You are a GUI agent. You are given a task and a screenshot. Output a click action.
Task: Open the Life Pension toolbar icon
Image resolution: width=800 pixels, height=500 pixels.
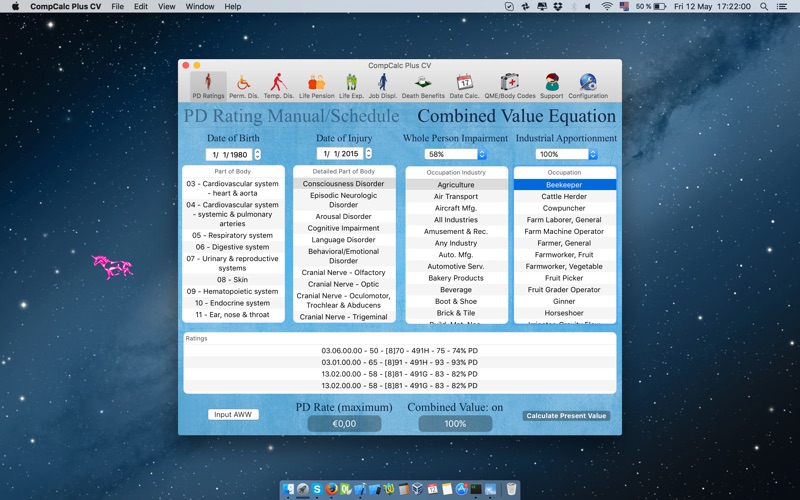316,86
